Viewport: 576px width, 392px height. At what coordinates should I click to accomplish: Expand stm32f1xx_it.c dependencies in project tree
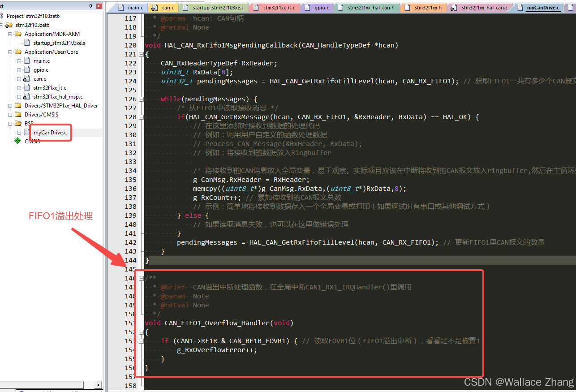19,88
